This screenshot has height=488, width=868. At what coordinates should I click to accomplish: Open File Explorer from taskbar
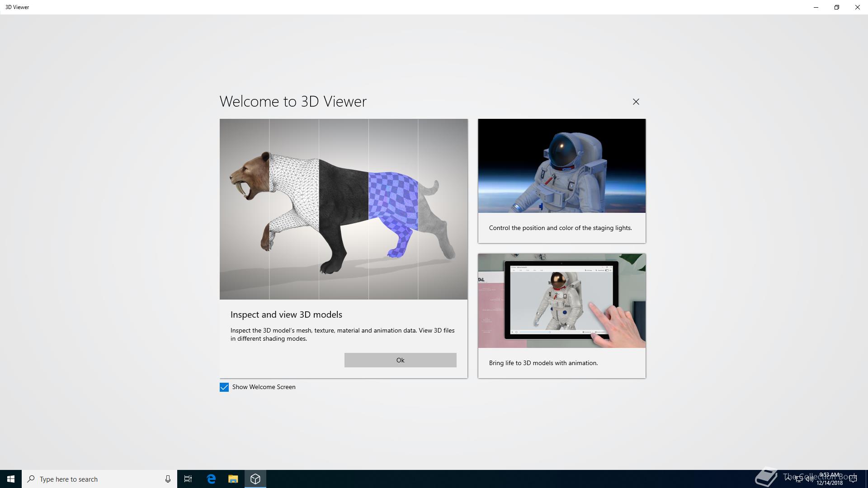tap(233, 479)
